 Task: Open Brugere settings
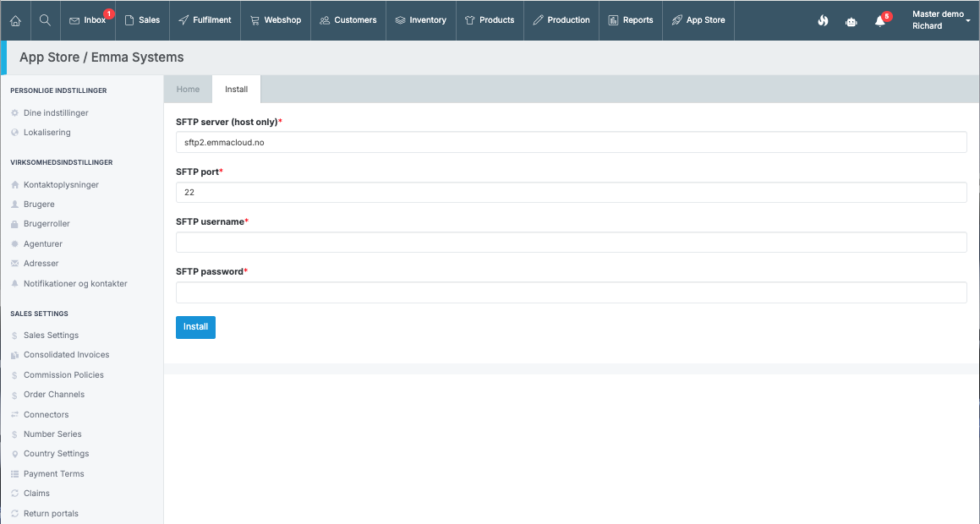pyautogui.click(x=39, y=205)
